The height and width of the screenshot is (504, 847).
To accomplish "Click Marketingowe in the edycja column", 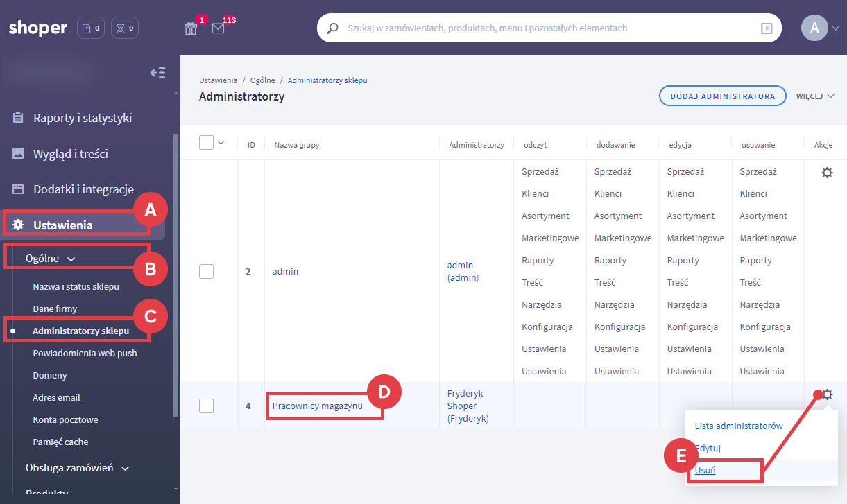I will pyautogui.click(x=696, y=238).
